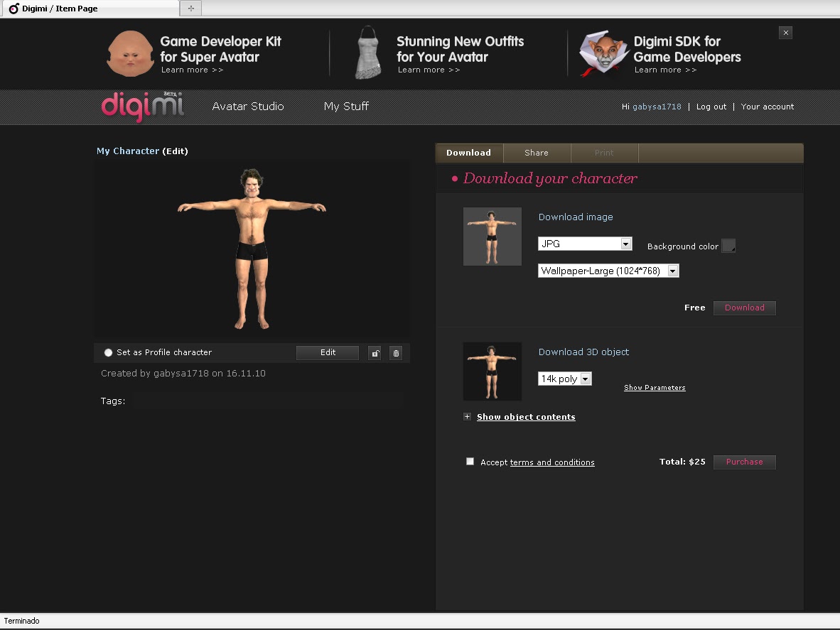The height and width of the screenshot is (630, 840).
Task: Click Learn more under Game Developer Kit
Action: pyautogui.click(x=193, y=70)
